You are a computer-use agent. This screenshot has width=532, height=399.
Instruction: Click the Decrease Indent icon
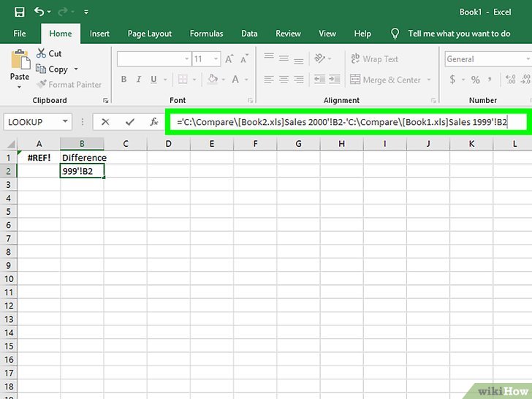pos(319,80)
